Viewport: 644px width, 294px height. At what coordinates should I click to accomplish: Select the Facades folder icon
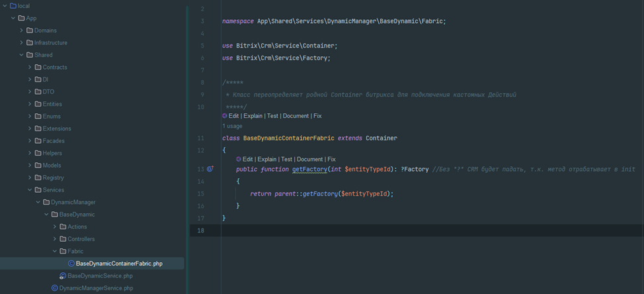38,140
